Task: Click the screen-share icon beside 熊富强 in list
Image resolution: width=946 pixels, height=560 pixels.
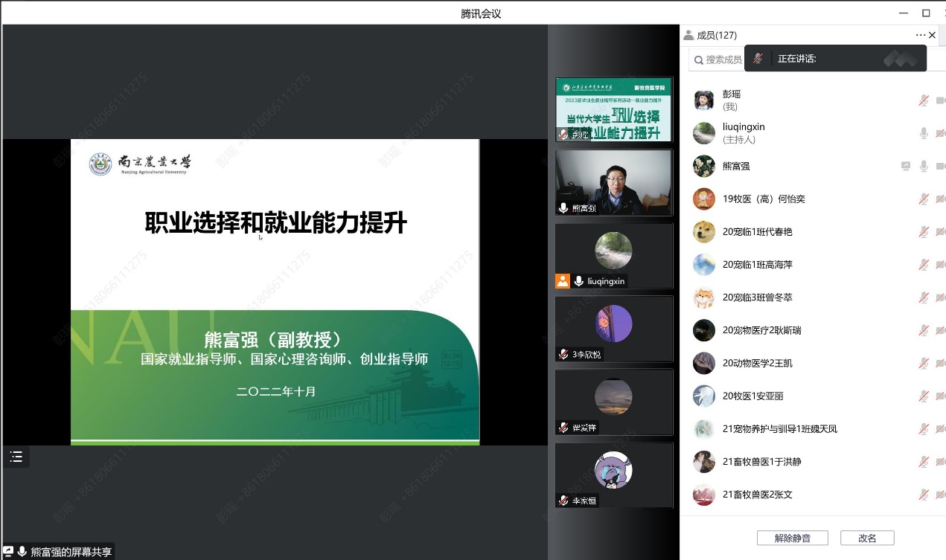Action: coord(906,167)
